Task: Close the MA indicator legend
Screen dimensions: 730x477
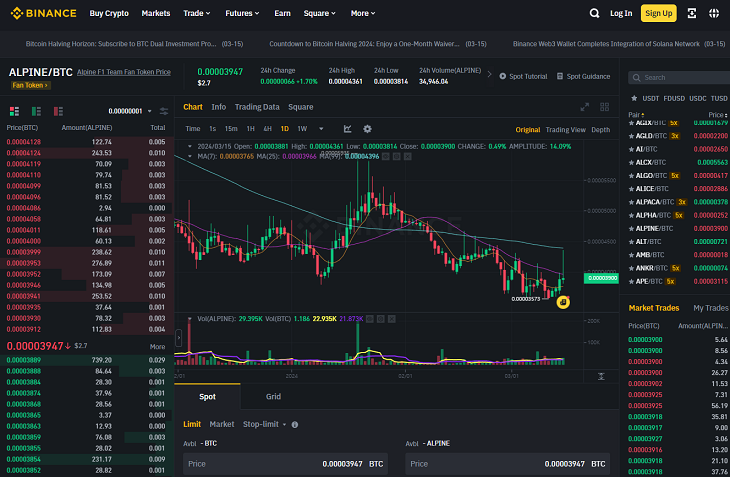Action: 407,156
